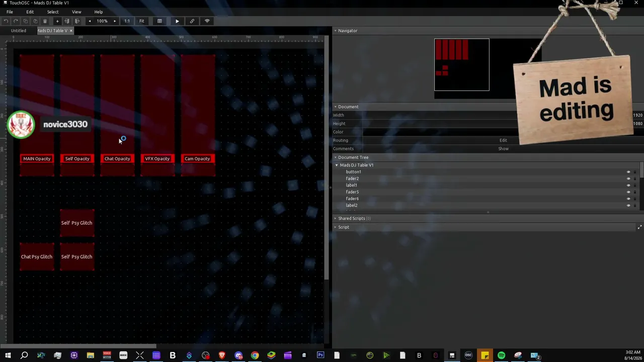Open the Help menu
644x362 pixels.
coord(99,12)
